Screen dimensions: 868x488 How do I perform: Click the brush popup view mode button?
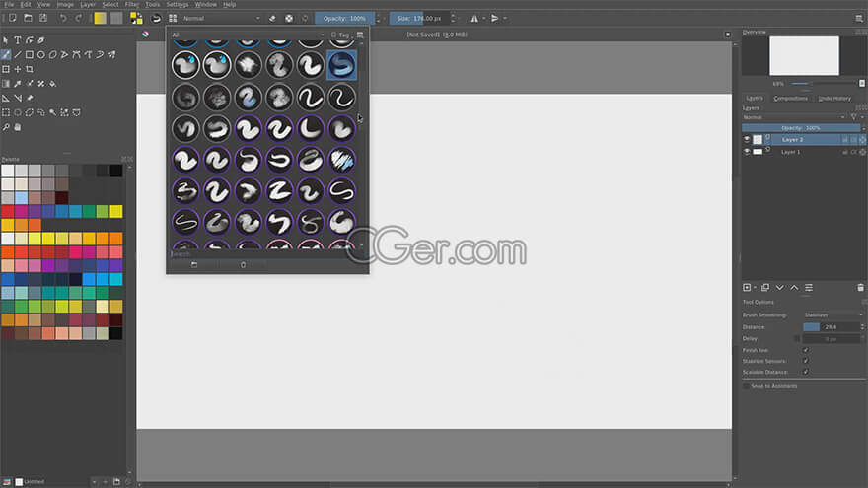click(360, 35)
